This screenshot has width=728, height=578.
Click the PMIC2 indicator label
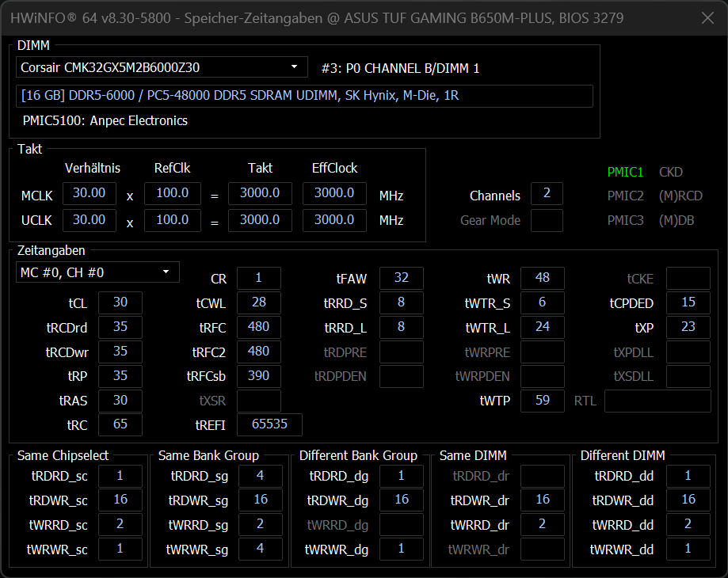click(x=625, y=196)
